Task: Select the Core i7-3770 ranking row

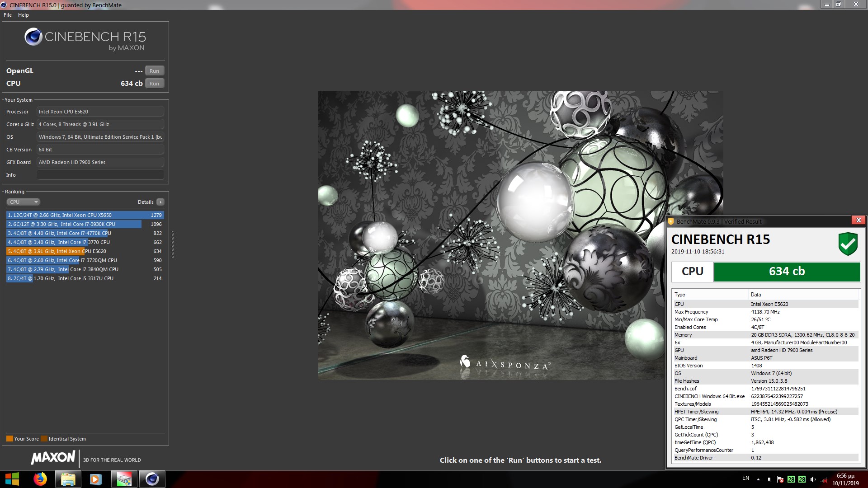Action: point(85,242)
